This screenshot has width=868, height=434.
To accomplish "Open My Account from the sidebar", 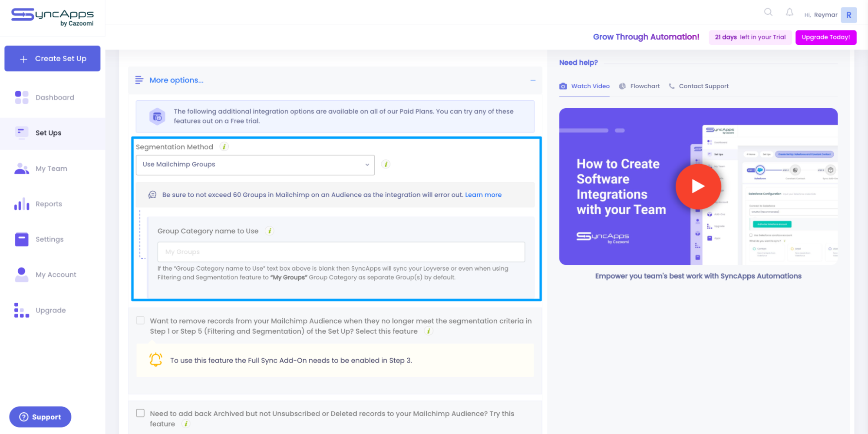I will point(53,275).
